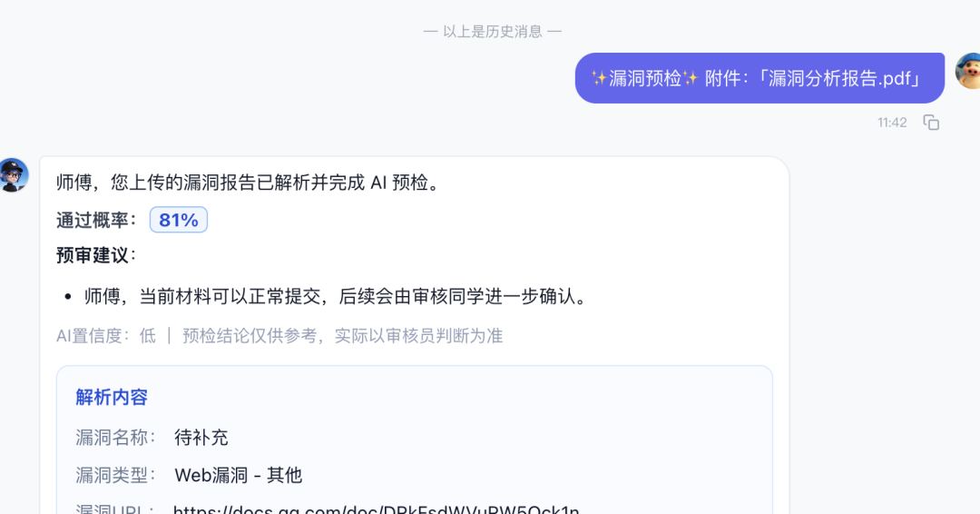Click the 待补充 vulnerability name value
The height and width of the screenshot is (514, 980).
pos(201,437)
